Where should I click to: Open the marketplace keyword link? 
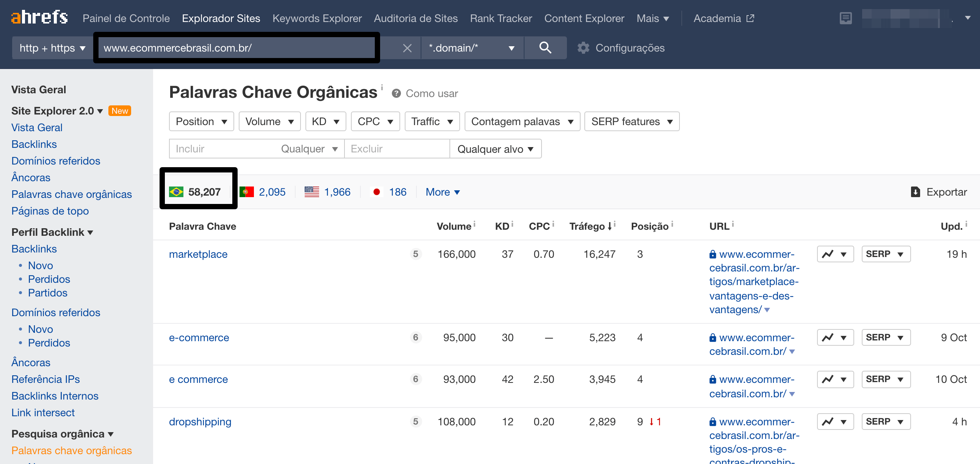pos(198,254)
